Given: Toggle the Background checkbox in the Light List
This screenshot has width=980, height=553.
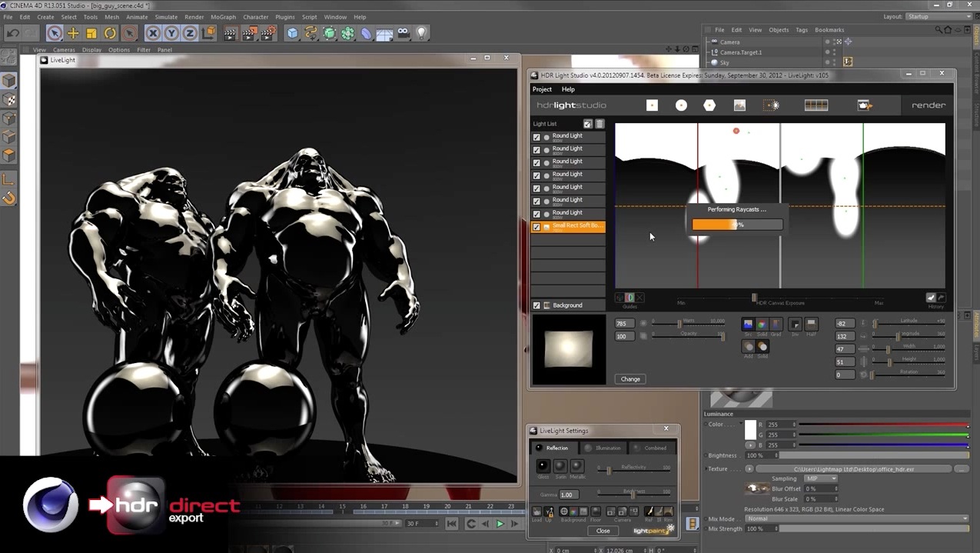Looking at the screenshot, I should (537, 305).
